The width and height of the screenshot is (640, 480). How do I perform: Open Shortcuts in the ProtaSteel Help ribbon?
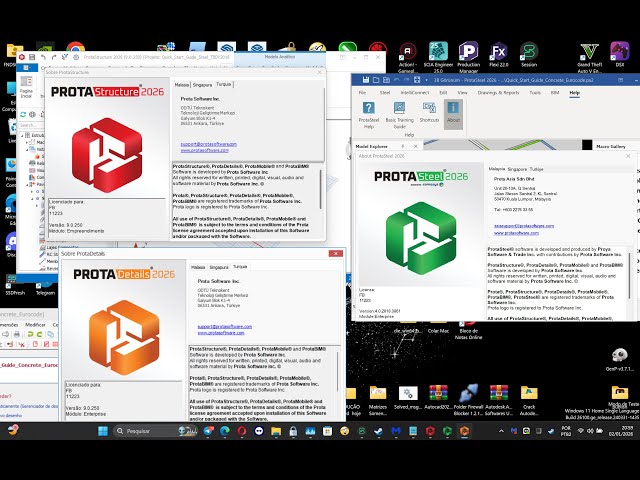429,113
